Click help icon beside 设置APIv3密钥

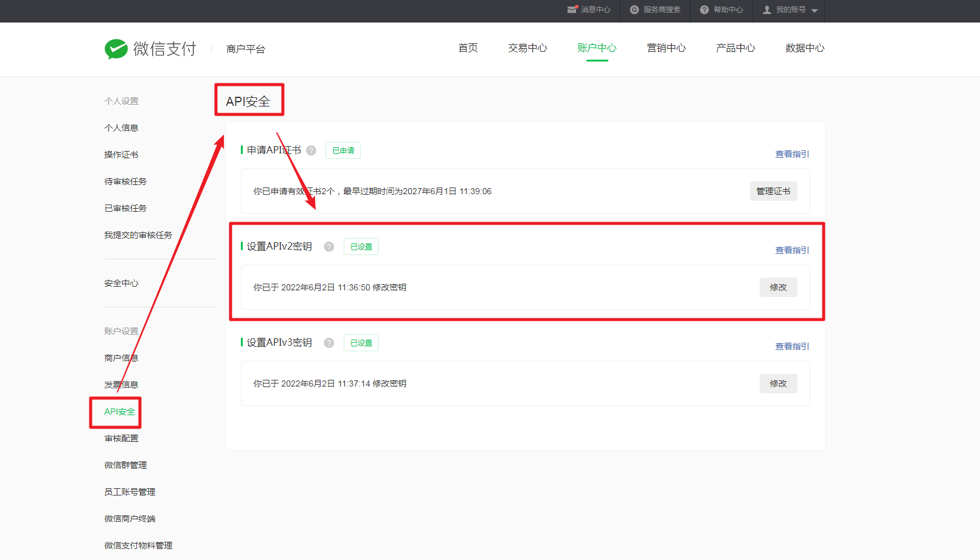[x=329, y=343]
